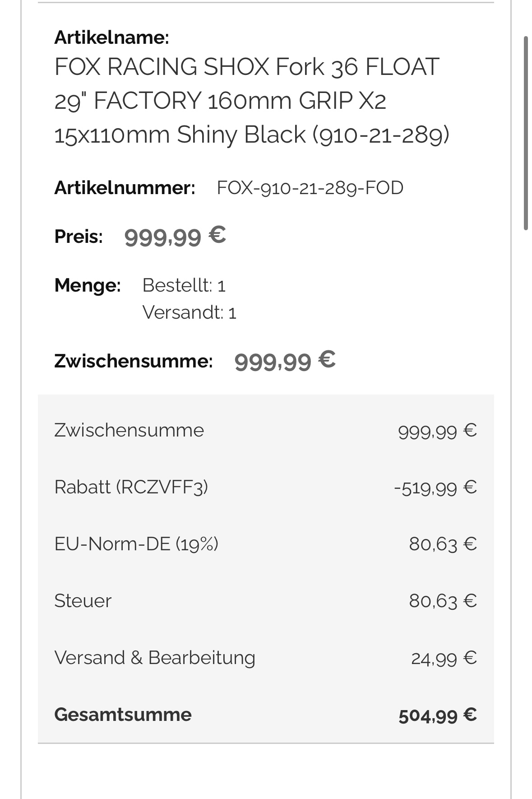
Task: Click the vertical scrollbar on the right edge
Action: pyautogui.click(x=526, y=133)
